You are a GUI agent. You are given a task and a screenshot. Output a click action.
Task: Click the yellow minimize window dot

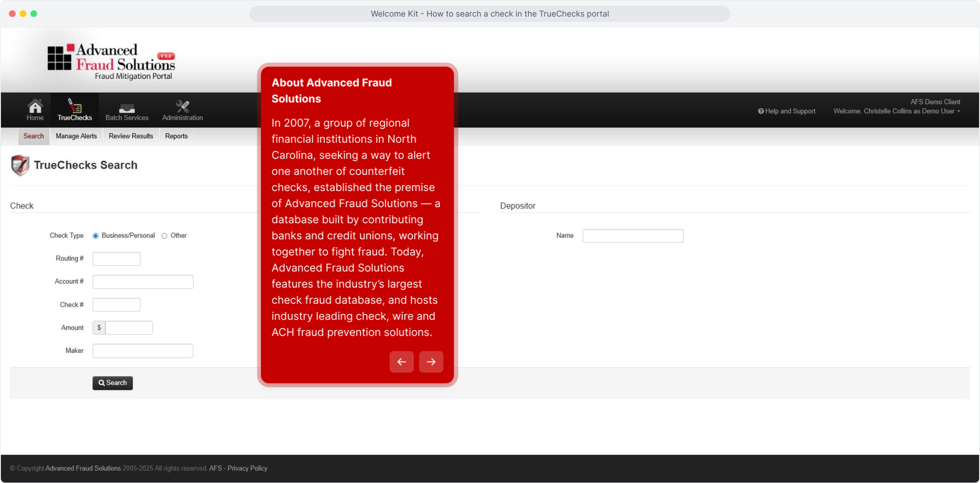[23, 14]
